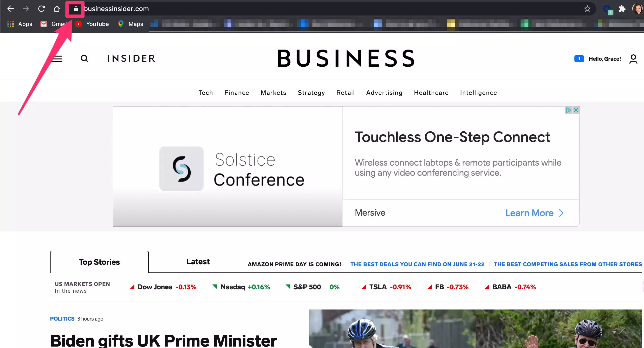Reload the page with refresh icon
This screenshot has height=348, width=644.
click(41, 9)
